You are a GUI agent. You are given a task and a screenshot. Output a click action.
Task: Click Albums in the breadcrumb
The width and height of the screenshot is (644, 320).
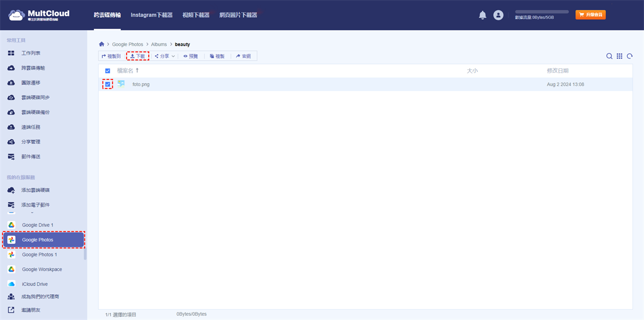(159, 44)
